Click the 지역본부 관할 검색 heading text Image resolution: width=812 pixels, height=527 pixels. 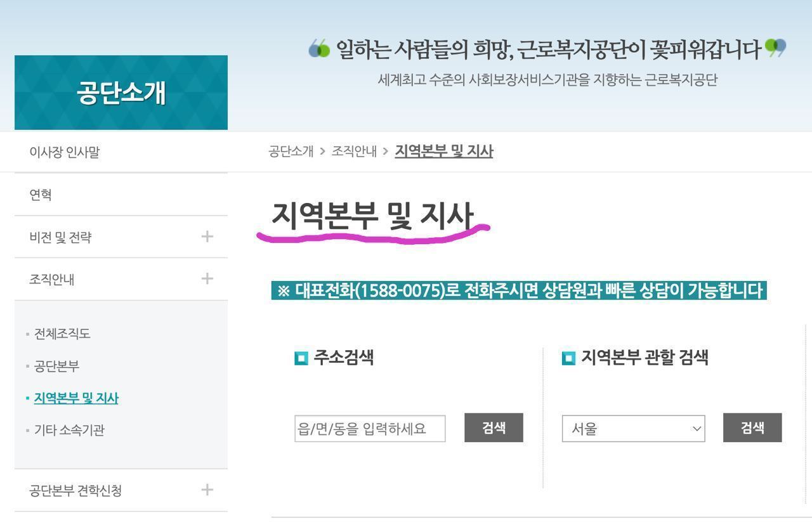[645, 357]
